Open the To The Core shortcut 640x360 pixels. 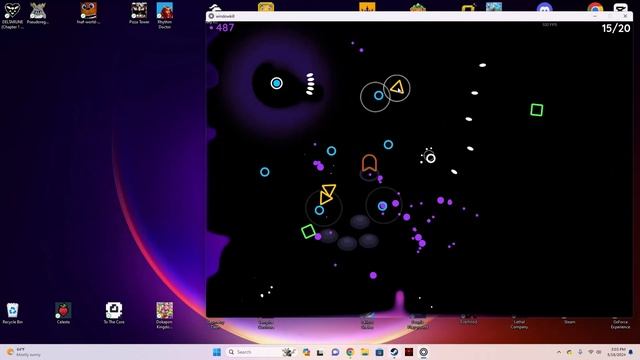tap(114, 313)
